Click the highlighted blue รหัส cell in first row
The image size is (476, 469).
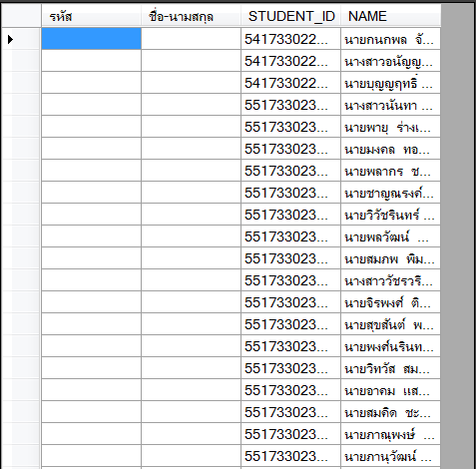point(91,39)
